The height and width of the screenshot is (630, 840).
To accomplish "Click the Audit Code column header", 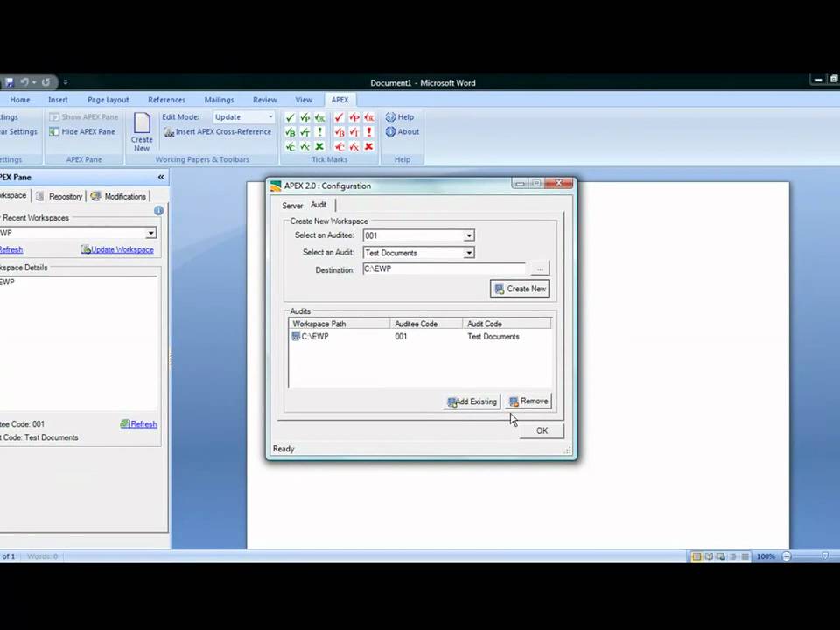I will [x=507, y=324].
